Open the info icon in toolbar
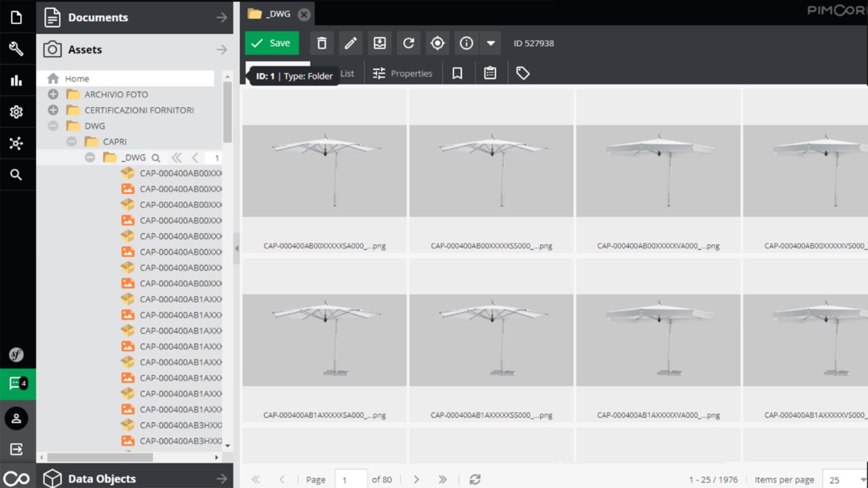 pos(467,43)
